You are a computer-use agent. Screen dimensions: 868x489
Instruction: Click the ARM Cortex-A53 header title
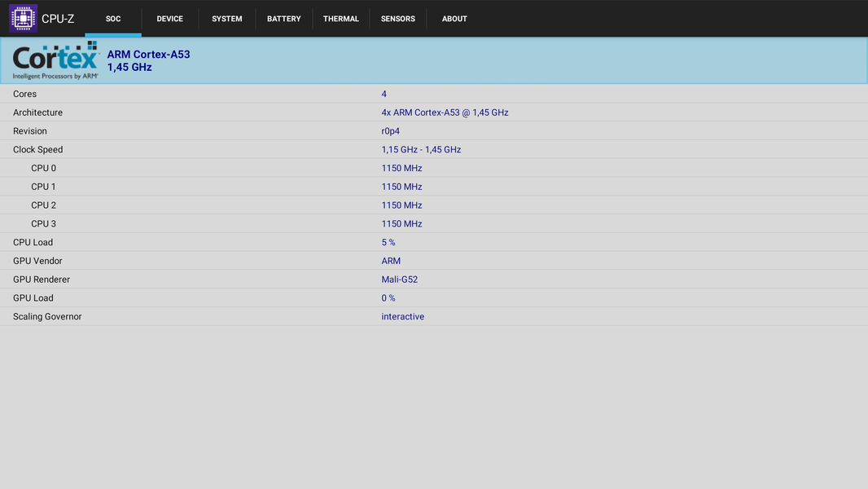tap(148, 55)
